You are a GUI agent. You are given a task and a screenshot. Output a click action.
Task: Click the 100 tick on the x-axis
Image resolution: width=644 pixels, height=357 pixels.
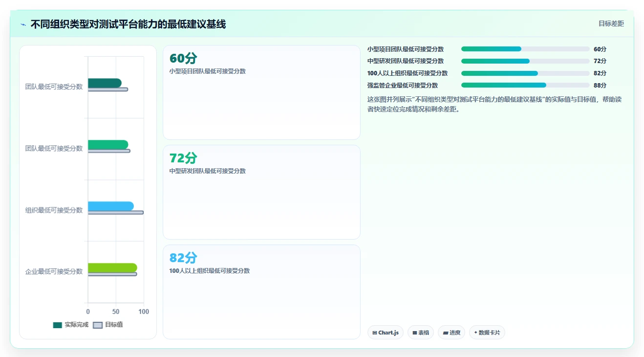[x=144, y=312]
